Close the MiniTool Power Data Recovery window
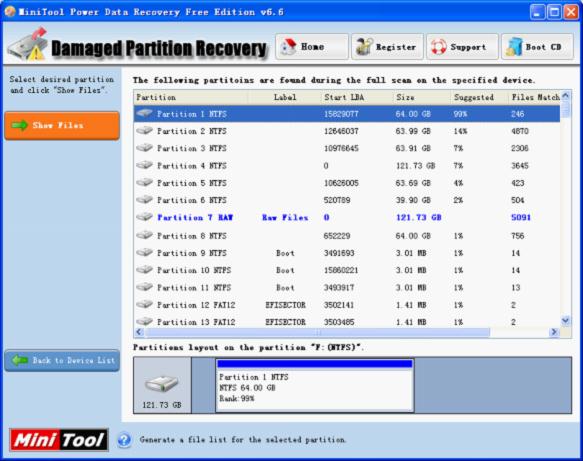Image resolution: width=583 pixels, height=461 pixels. [571, 12]
